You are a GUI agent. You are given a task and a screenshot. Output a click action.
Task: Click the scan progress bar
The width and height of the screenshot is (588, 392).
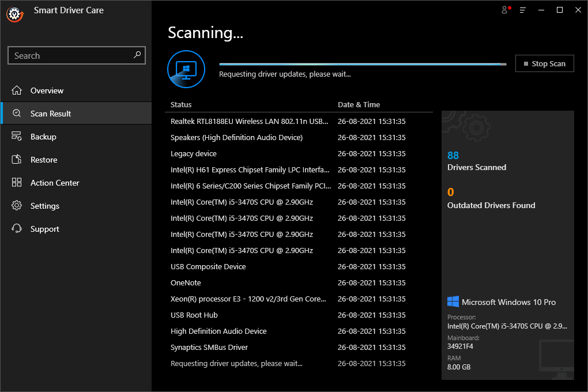coord(363,64)
